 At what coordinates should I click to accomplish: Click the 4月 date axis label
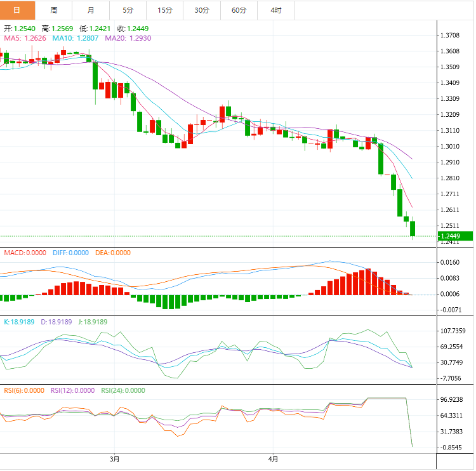coord(273,459)
